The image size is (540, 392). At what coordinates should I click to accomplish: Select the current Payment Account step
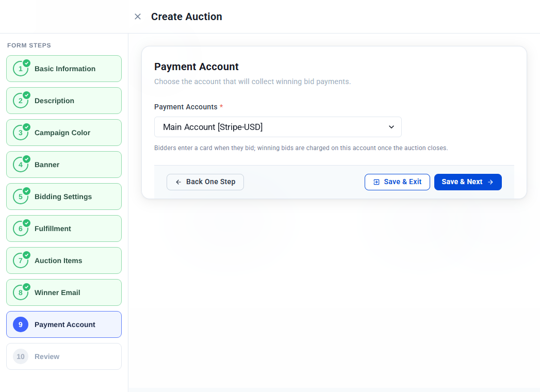click(x=64, y=324)
